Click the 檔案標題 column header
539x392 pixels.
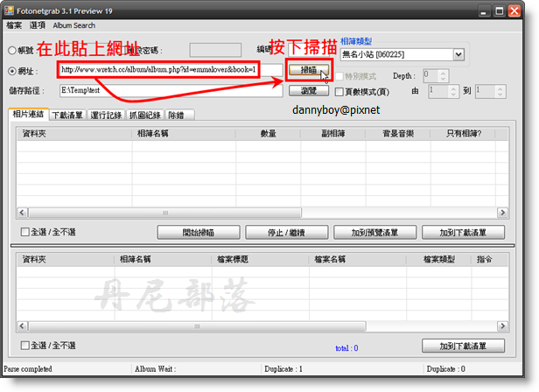tap(260, 259)
